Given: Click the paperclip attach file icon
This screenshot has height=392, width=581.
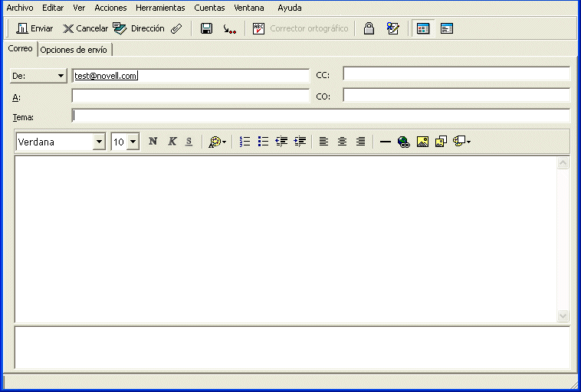Looking at the screenshot, I should [176, 28].
